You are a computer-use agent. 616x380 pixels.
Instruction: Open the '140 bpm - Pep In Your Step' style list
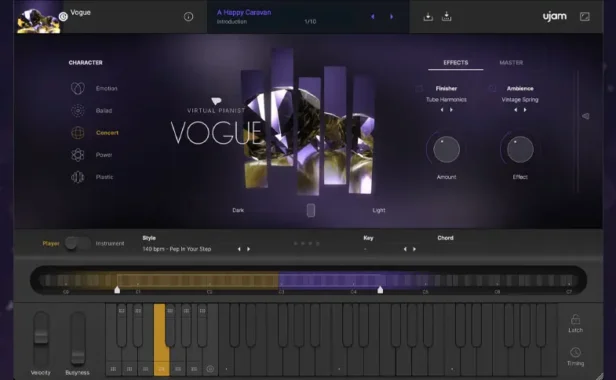coord(177,249)
